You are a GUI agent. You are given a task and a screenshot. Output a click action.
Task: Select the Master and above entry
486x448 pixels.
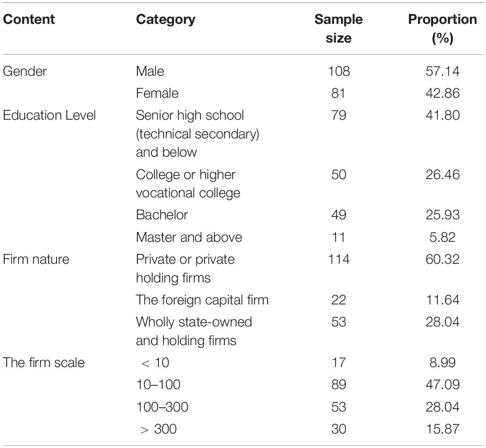189,237
